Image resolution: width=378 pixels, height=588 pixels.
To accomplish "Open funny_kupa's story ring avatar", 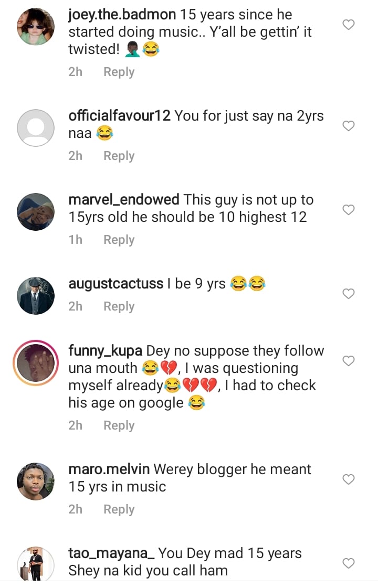I will coord(36,362).
